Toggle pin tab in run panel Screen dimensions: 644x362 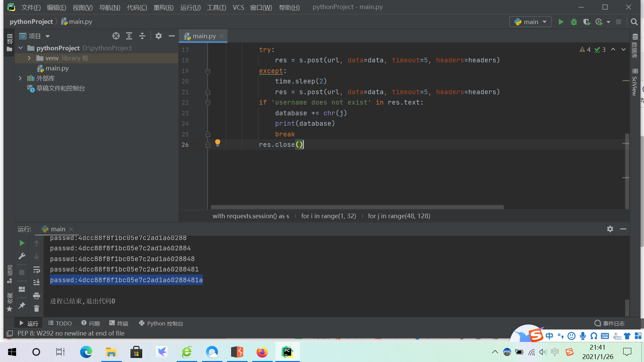pyautogui.click(x=22, y=305)
